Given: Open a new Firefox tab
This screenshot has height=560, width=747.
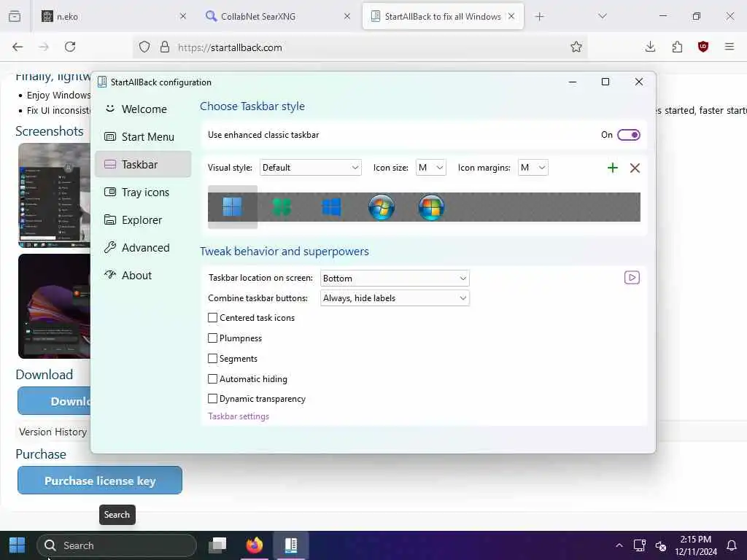Looking at the screenshot, I should click(539, 17).
